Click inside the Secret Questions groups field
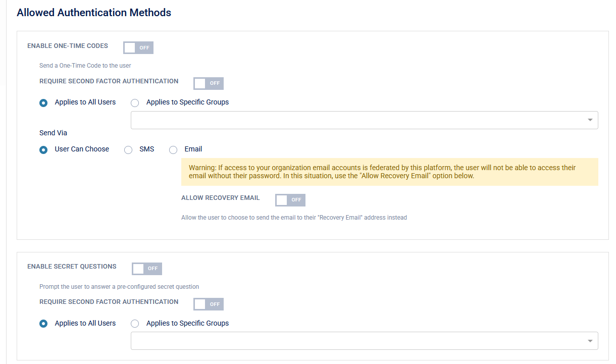 353,341
